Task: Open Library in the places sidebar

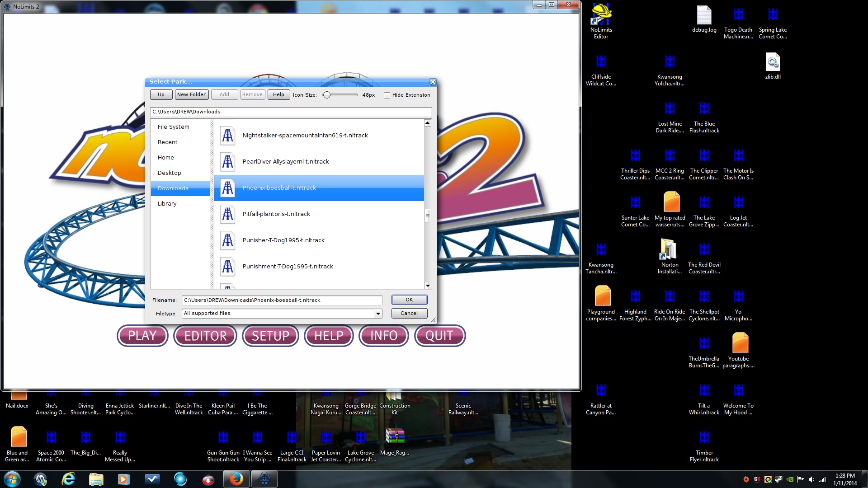Action: coord(167,204)
